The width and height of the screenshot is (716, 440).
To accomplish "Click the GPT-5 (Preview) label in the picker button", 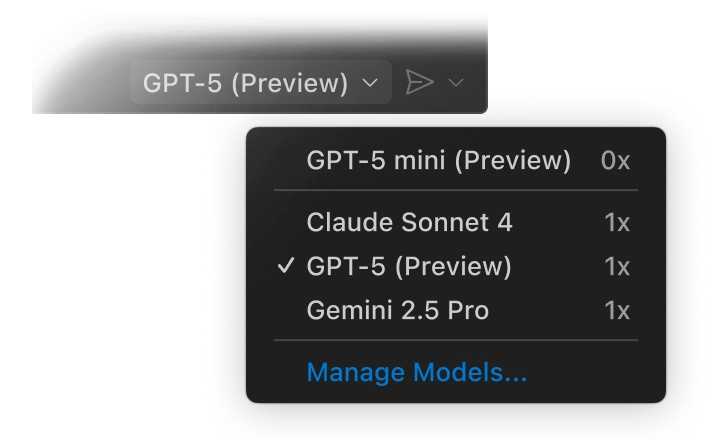I will pyautogui.click(x=245, y=83).
